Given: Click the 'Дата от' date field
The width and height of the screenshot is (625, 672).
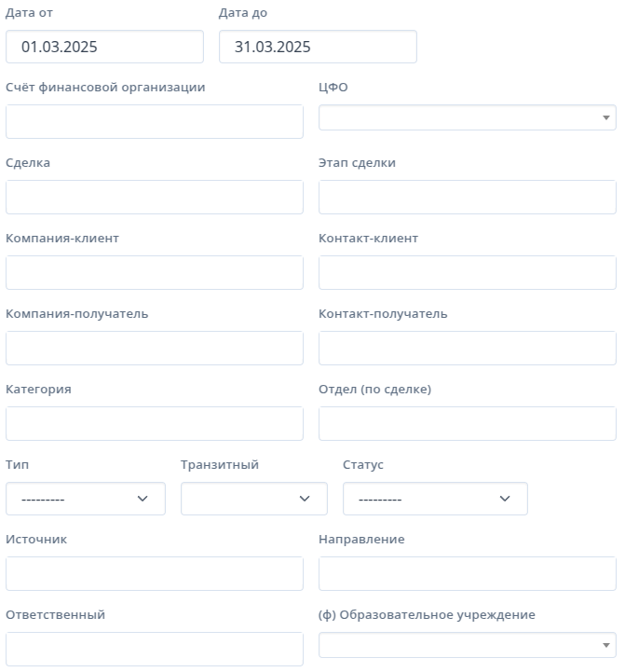Looking at the screenshot, I should tap(104, 47).
